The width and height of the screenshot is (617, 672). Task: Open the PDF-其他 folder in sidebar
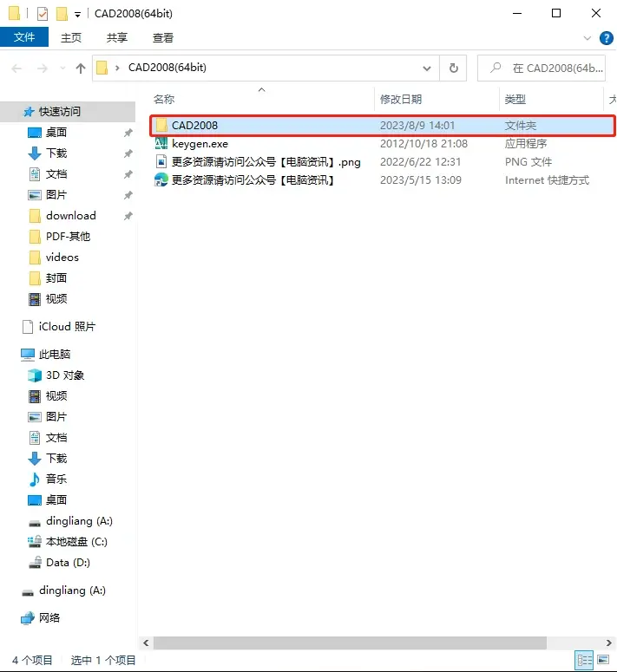tap(68, 237)
